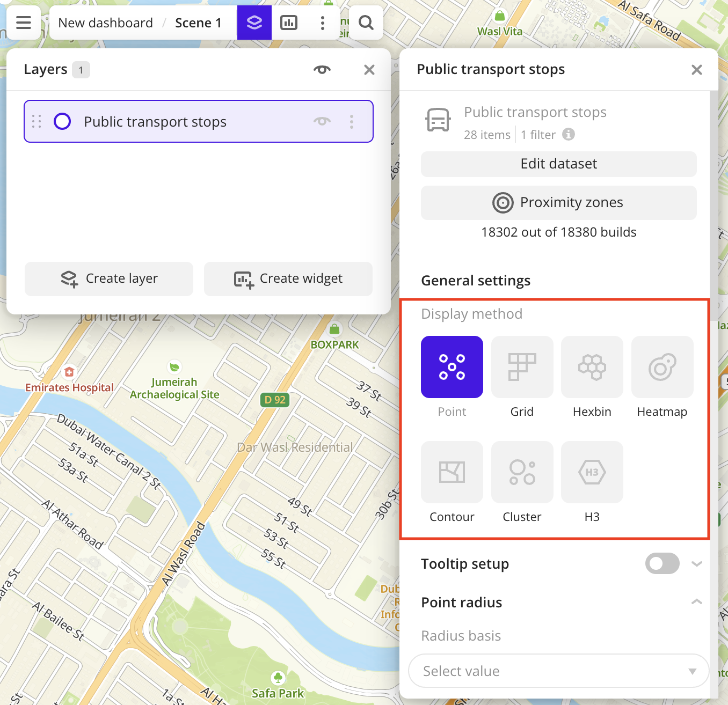Collapse the Point radius section
The height and width of the screenshot is (705, 728).
696,602
